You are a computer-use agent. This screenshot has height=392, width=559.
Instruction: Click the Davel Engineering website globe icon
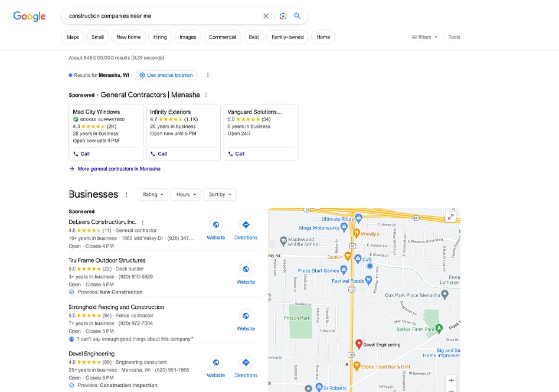216,362
